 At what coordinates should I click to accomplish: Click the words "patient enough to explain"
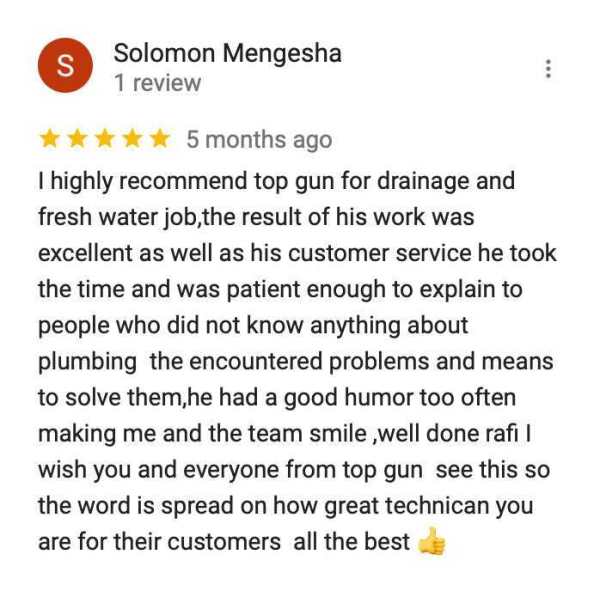click(x=305, y=290)
